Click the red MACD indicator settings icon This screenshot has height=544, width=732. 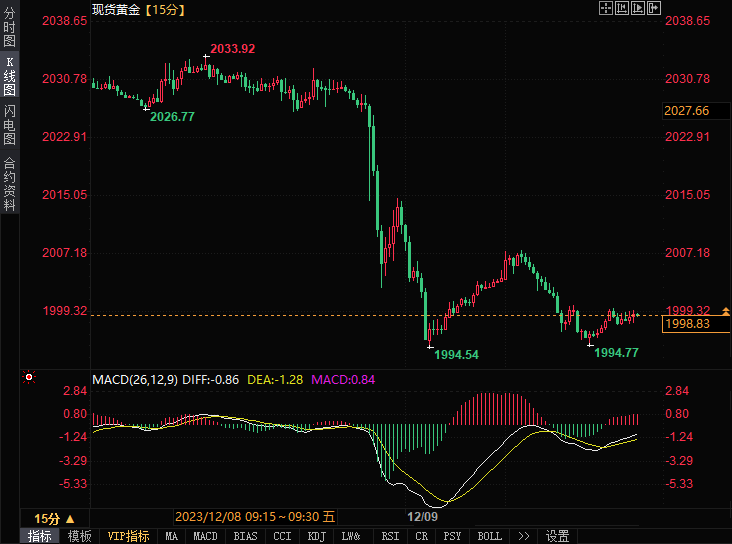(x=29, y=377)
